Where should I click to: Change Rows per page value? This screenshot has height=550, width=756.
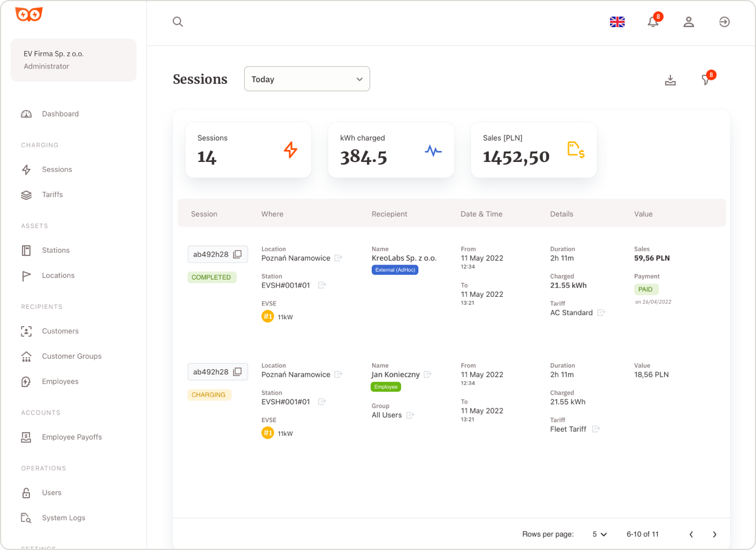pyautogui.click(x=597, y=534)
